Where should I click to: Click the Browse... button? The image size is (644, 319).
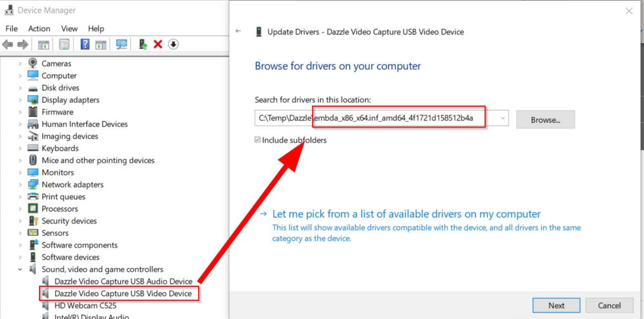pos(545,120)
